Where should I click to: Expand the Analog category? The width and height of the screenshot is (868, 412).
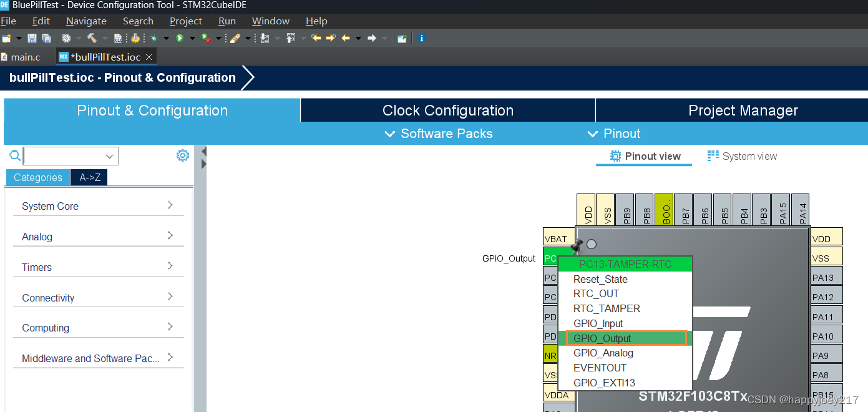point(99,236)
